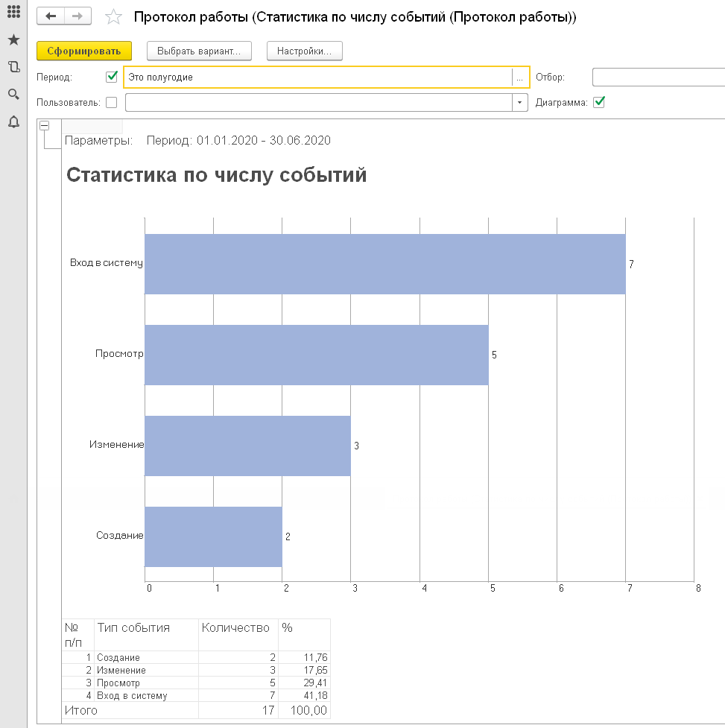Uncheck the Период checkbox
Screen dimensions: 725x728
point(112,77)
